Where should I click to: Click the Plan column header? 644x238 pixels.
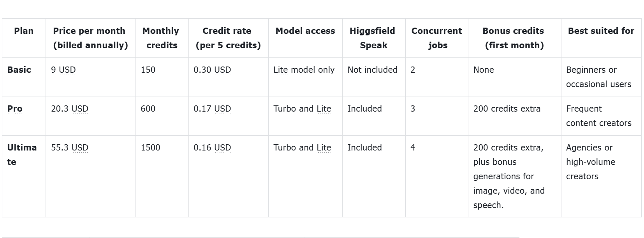24,31
